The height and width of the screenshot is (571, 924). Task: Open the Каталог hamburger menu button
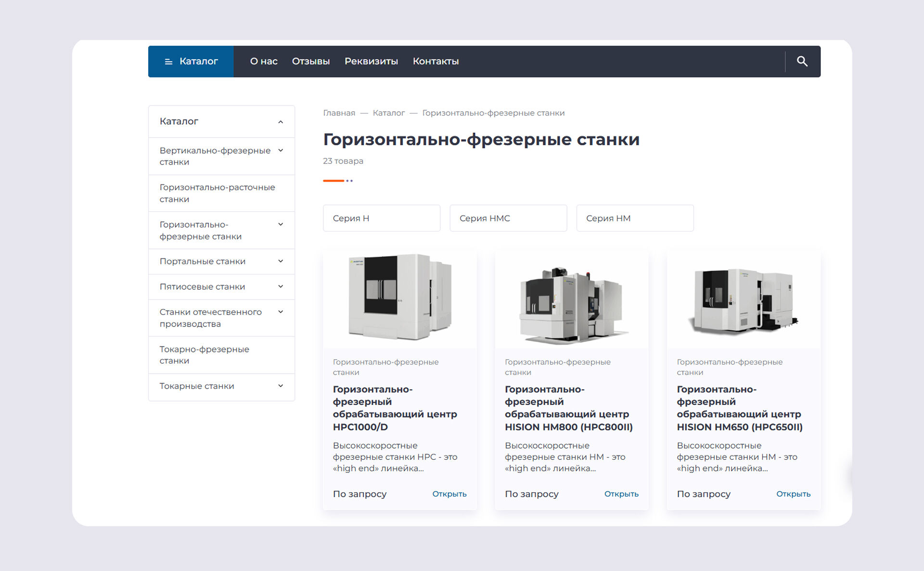pyautogui.click(x=191, y=61)
